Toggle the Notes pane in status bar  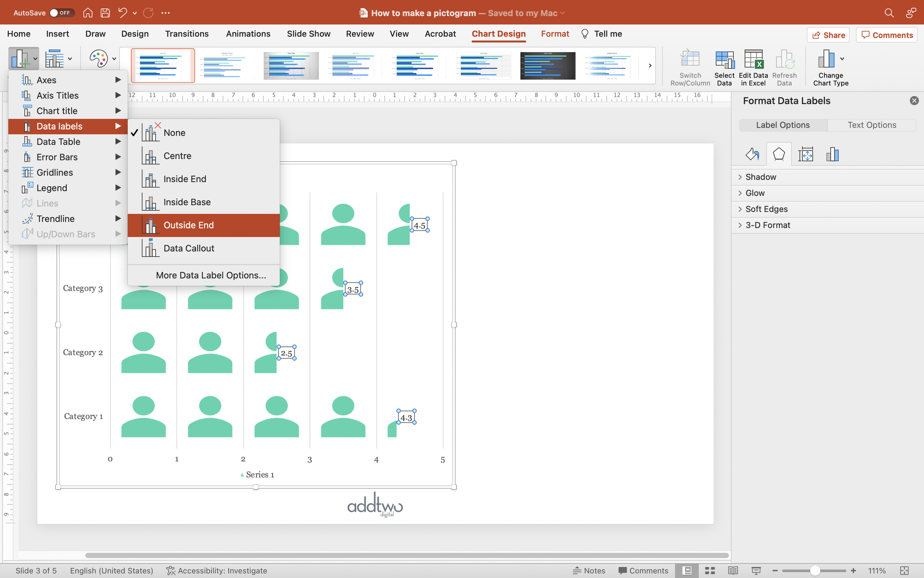pyautogui.click(x=589, y=570)
